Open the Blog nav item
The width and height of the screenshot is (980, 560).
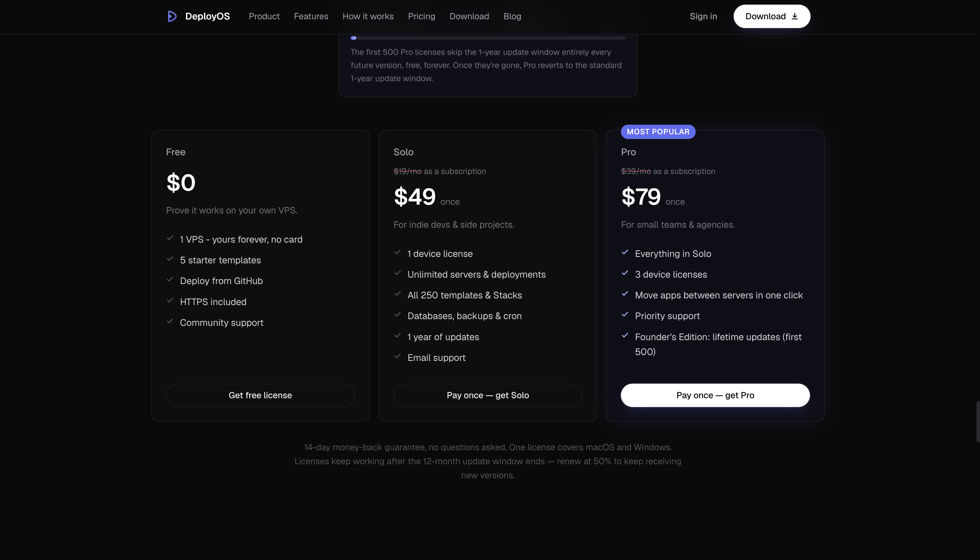tap(512, 16)
